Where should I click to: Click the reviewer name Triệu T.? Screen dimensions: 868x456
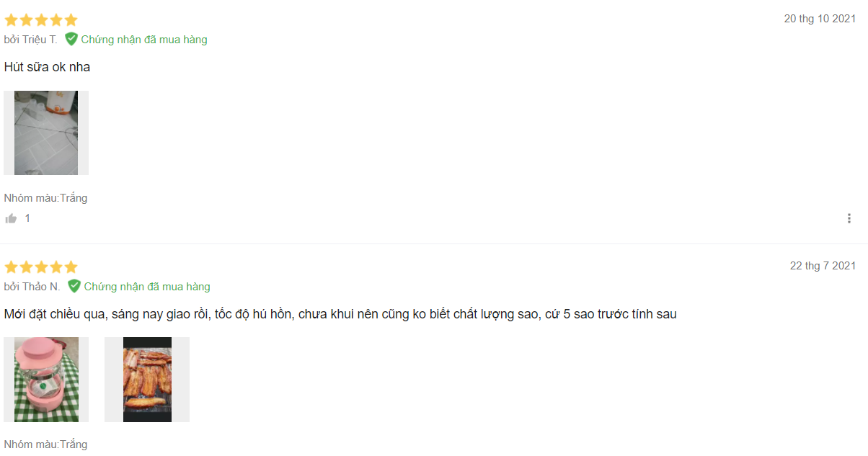[40, 40]
